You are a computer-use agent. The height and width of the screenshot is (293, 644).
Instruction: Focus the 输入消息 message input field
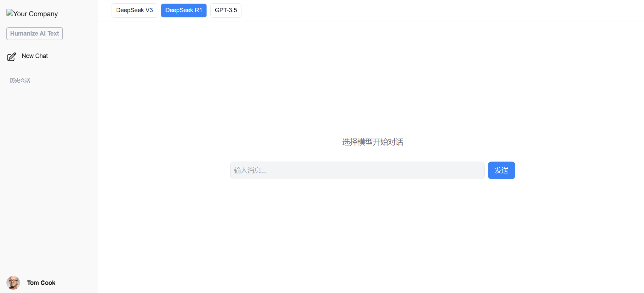[357, 170]
